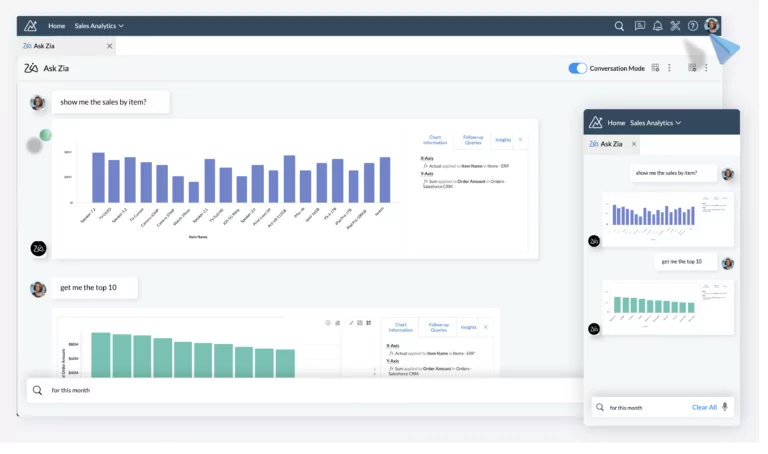This screenshot has width=768, height=454.
Task: Open Follow-up Queries tab of blue chart
Action: 473,140
